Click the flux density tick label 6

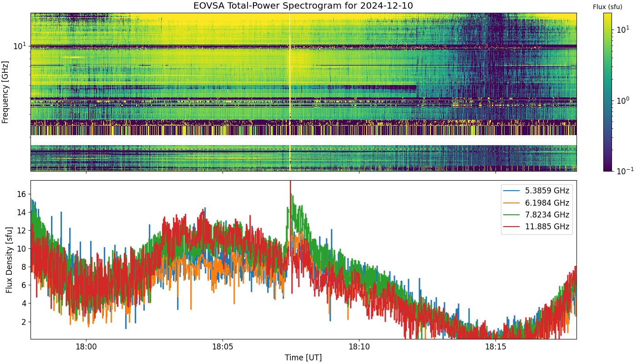coord(25,285)
